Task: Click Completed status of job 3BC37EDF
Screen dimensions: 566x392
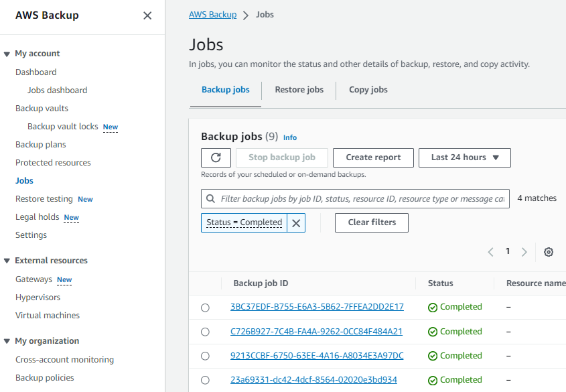Action: [455, 307]
